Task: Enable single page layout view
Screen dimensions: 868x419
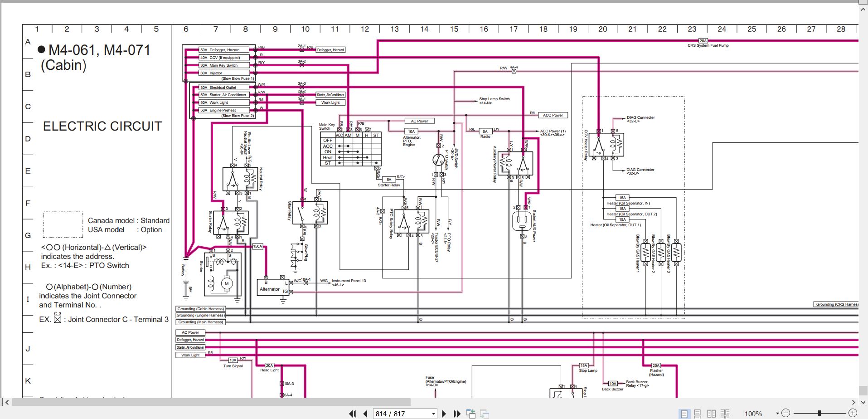Action: pyautogui.click(x=684, y=414)
